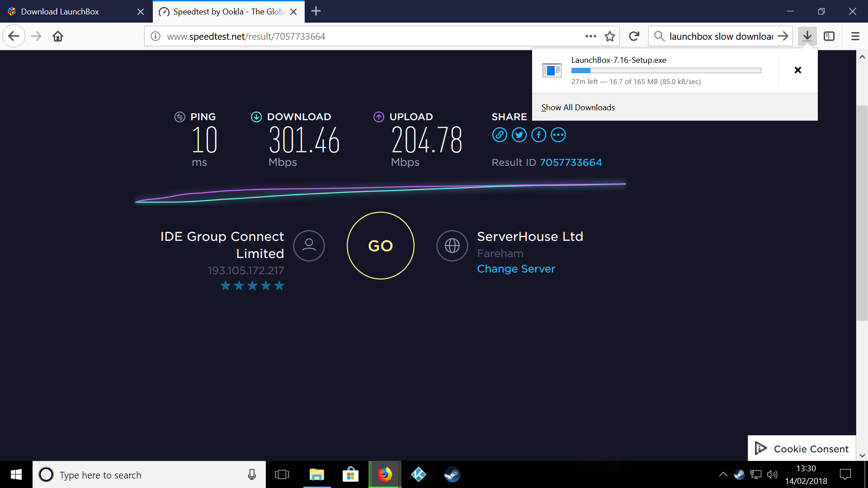868x488 pixels.
Task: Click the forward navigation arrow
Action: [36, 36]
